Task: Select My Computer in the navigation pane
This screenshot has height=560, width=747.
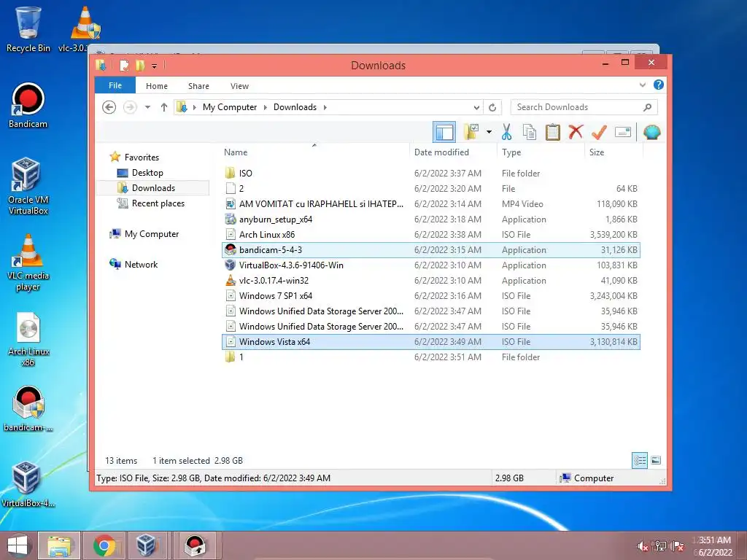Action: 152,234
